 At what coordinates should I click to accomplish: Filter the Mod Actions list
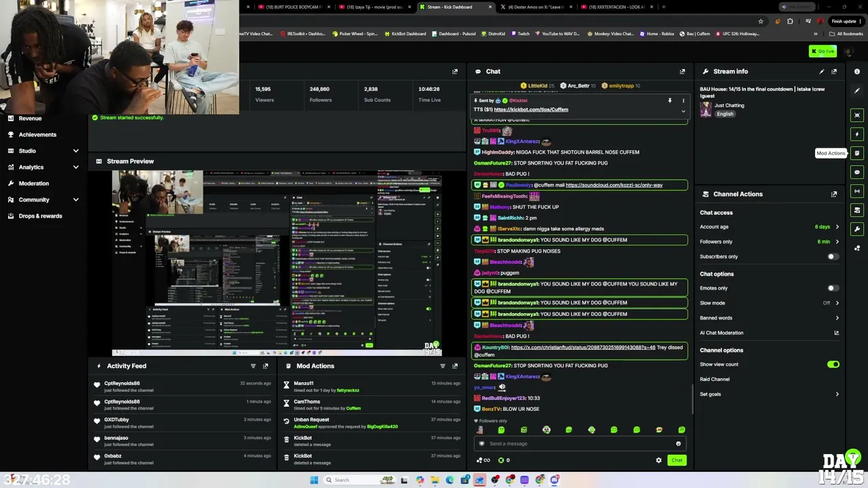[443, 366]
